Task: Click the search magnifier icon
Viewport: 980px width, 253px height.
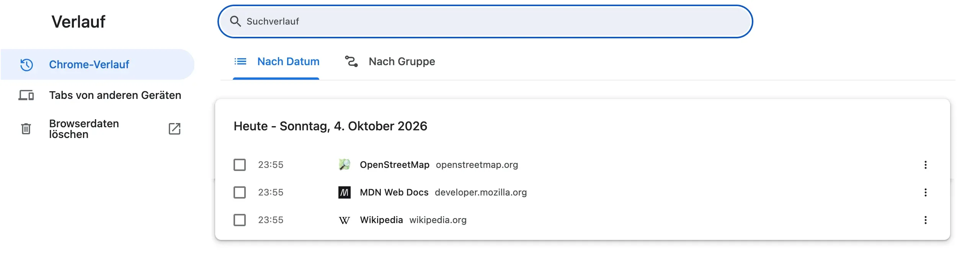Action: (235, 21)
